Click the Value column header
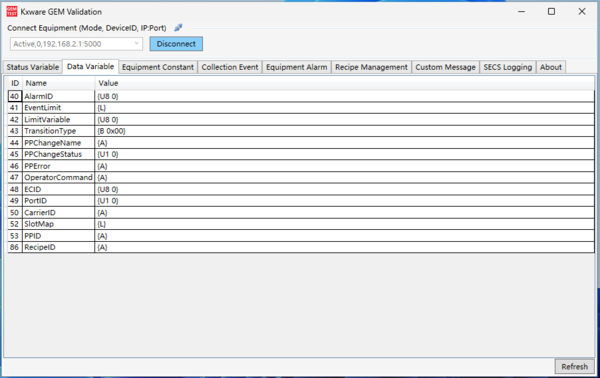Image resolution: width=600 pixels, height=378 pixels. [x=344, y=83]
